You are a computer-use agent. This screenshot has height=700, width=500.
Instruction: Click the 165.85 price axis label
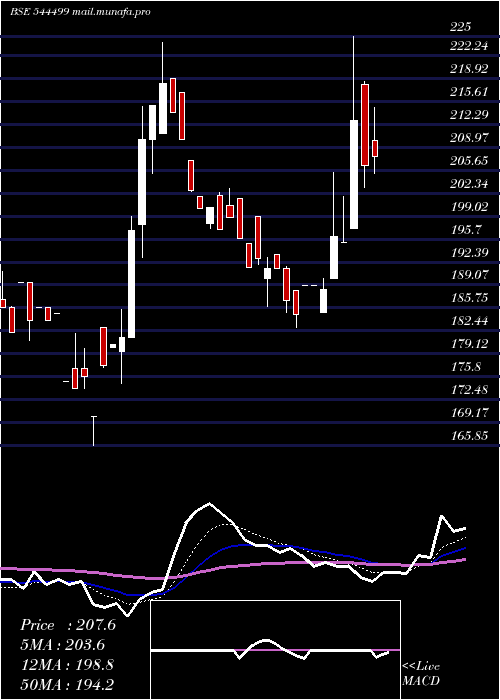point(468,436)
